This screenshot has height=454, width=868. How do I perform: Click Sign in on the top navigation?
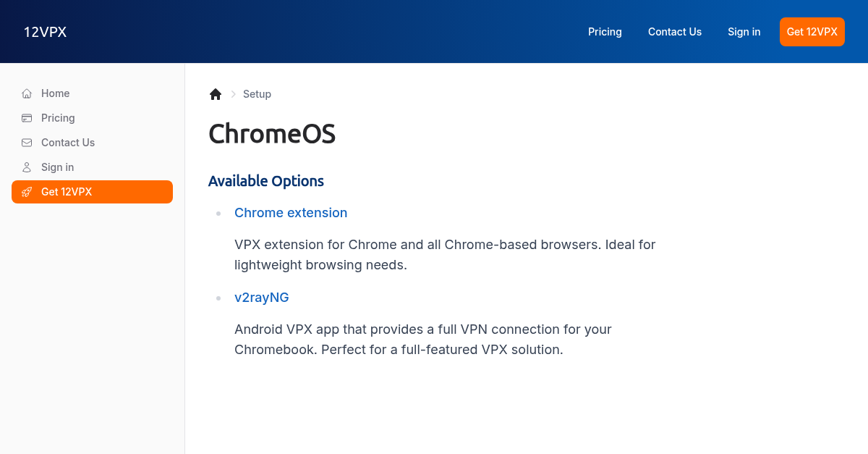coord(744,32)
